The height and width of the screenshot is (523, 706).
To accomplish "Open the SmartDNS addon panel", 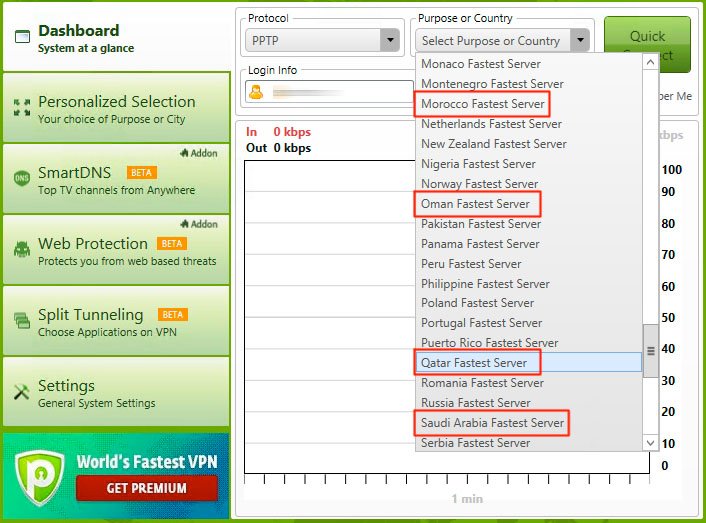I will [116, 179].
